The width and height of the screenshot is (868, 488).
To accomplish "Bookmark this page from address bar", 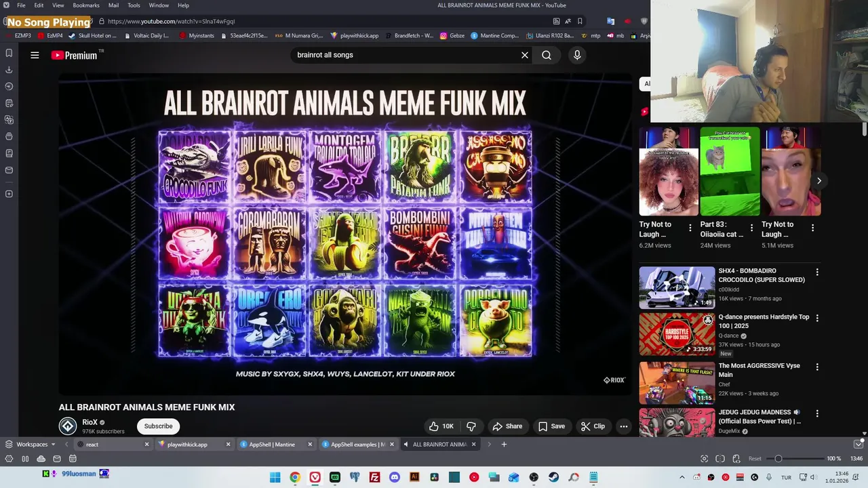I will 580,21.
